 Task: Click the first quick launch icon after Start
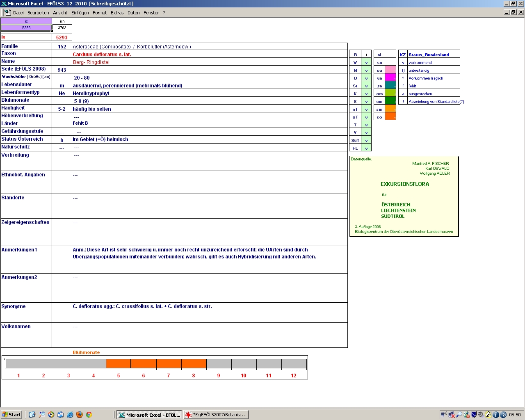32,415
